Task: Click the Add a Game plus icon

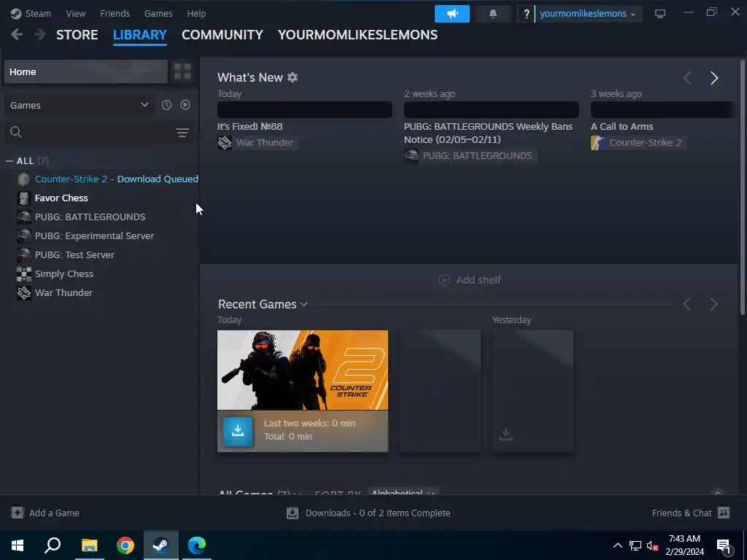Action: (18, 513)
